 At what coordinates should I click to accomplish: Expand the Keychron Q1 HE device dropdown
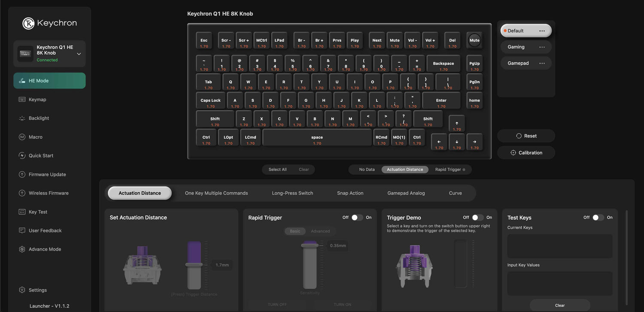point(79,54)
